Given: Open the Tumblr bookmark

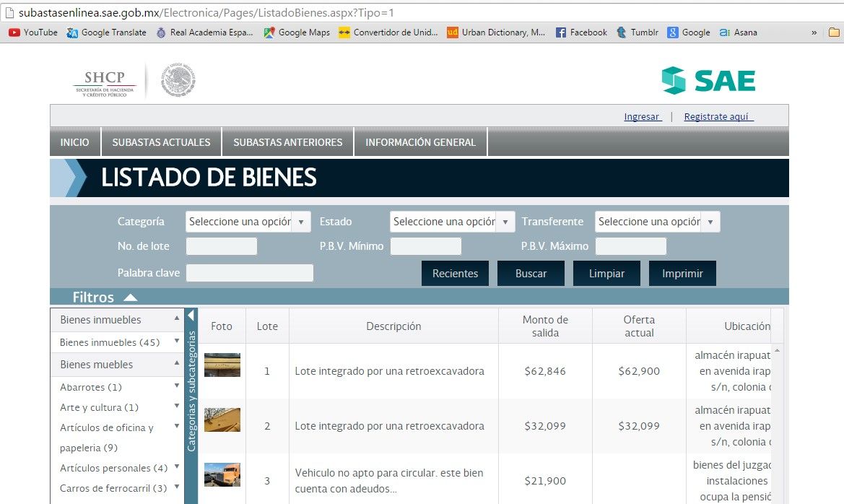Looking at the screenshot, I should coord(637,32).
